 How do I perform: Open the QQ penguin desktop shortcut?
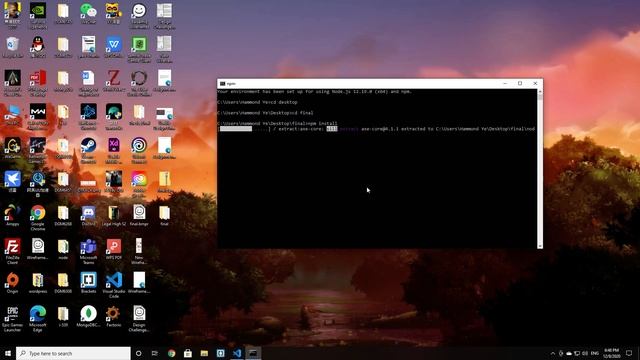pyautogui.click(x=38, y=47)
